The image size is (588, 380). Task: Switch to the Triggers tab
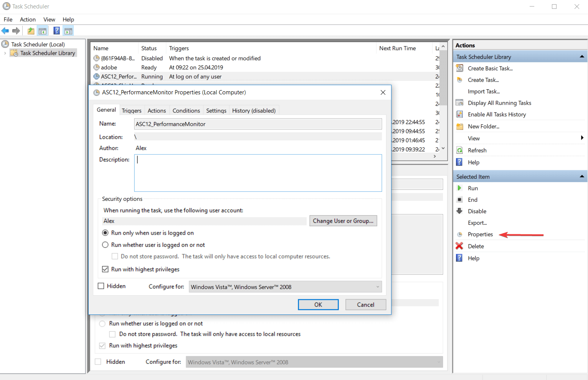pyautogui.click(x=132, y=110)
